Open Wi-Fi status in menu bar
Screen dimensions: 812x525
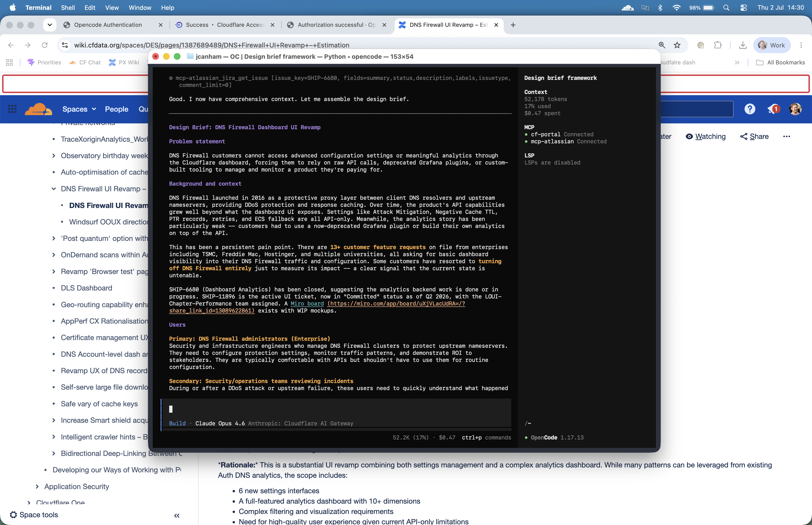[x=676, y=8]
